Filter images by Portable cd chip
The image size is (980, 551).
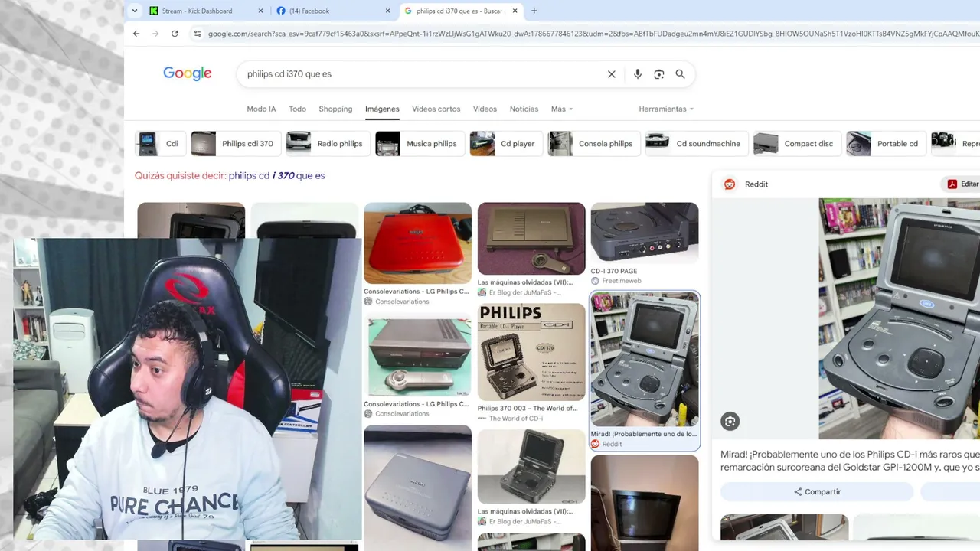pyautogui.click(x=886, y=144)
